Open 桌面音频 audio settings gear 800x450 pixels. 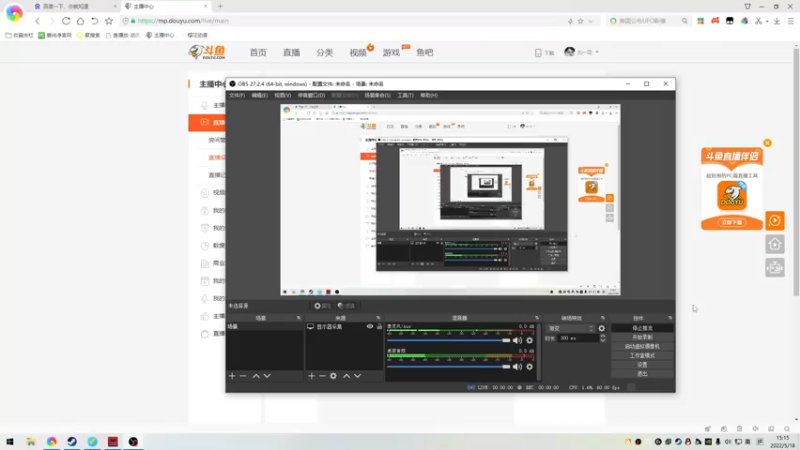click(530, 367)
